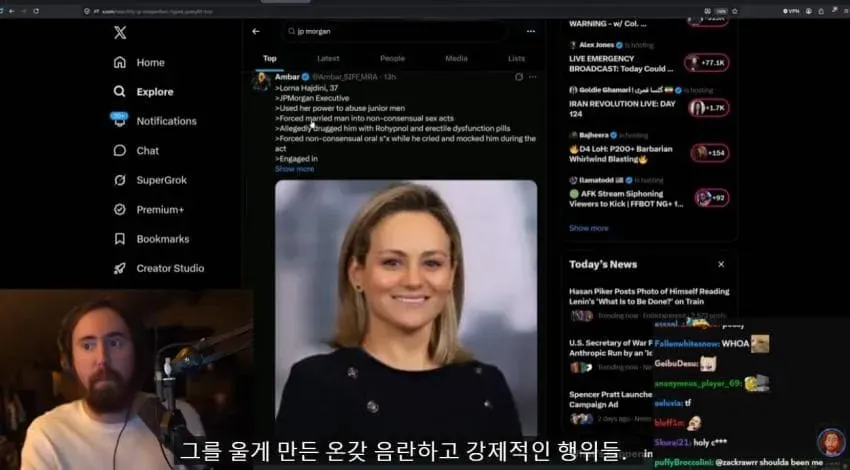850x470 pixels.
Task: Open IRAN REVOLUTION LIVE: DAY 124 title
Action: (622, 108)
